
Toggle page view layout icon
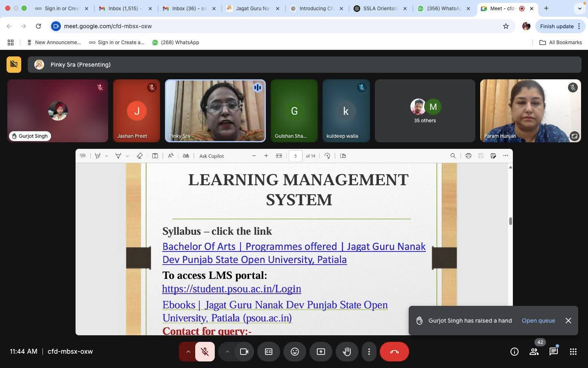343,156
